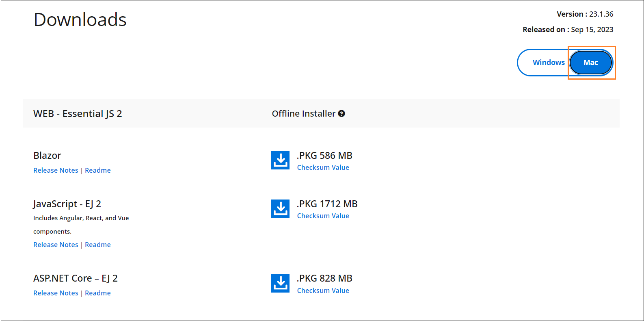Open the JavaScript EJ 2 Readme link
This screenshot has height=321, width=644.
[x=98, y=245]
